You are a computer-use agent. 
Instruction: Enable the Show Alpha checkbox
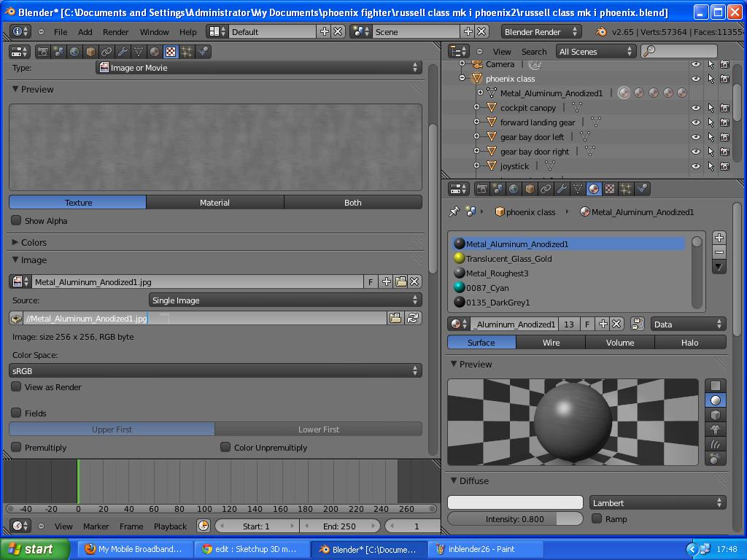click(15, 220)
